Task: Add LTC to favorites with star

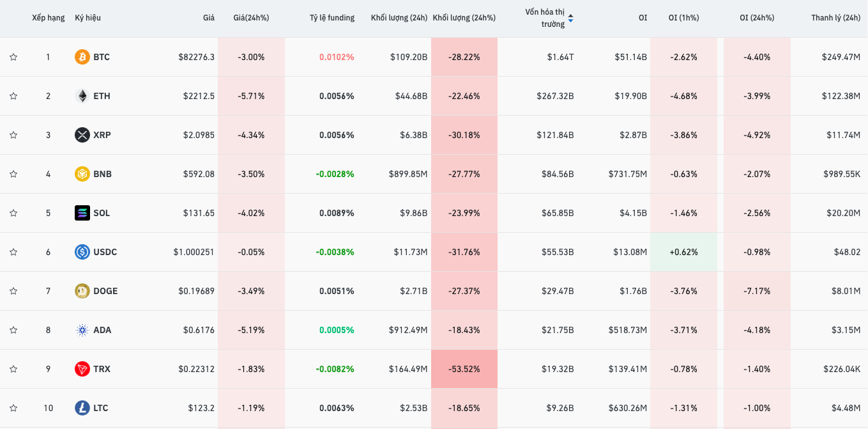Action: (13, 408)
